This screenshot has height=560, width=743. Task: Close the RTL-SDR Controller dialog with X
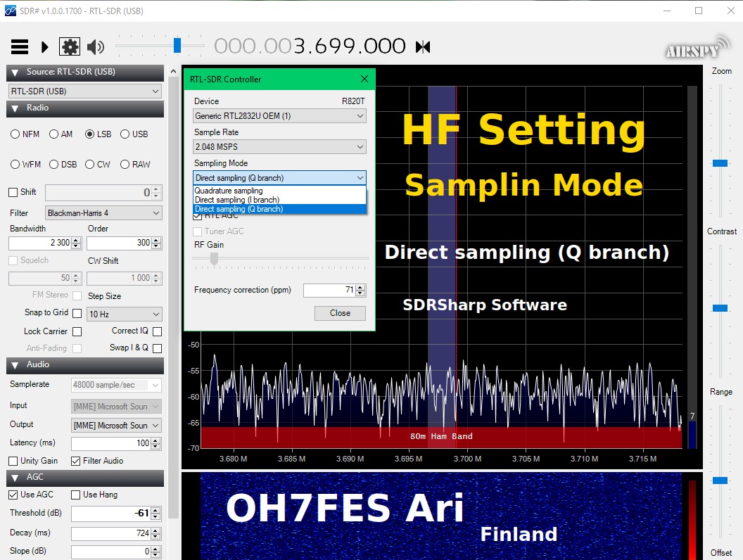pyautogui.click(x=364, y=79)
